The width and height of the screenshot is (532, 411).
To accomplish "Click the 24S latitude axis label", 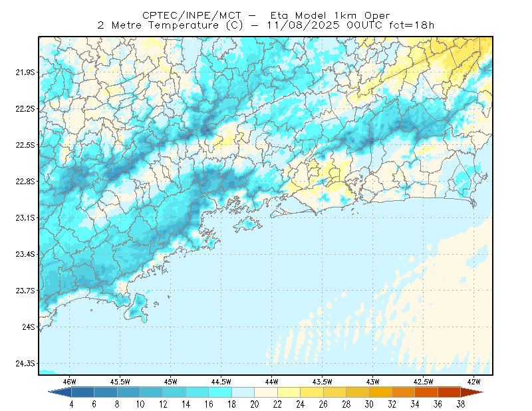I will (x=29, y=327).
